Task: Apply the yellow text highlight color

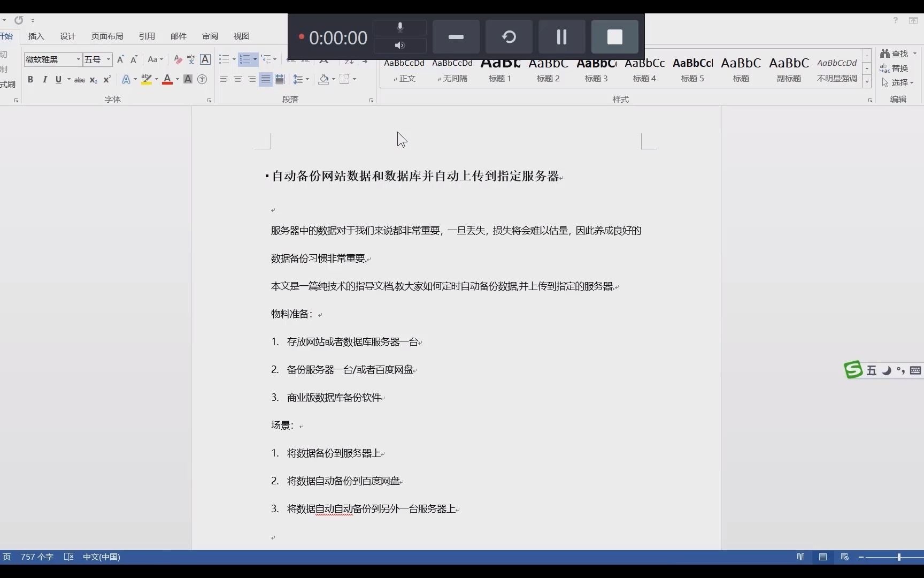Action: click(146, 79)
